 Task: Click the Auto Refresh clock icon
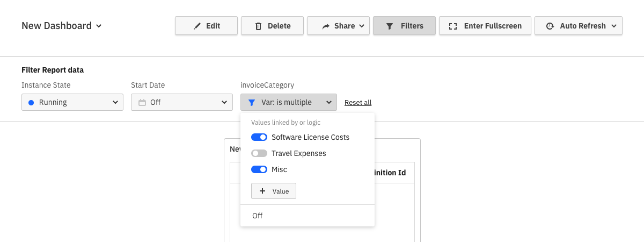[x=550, y=26]
